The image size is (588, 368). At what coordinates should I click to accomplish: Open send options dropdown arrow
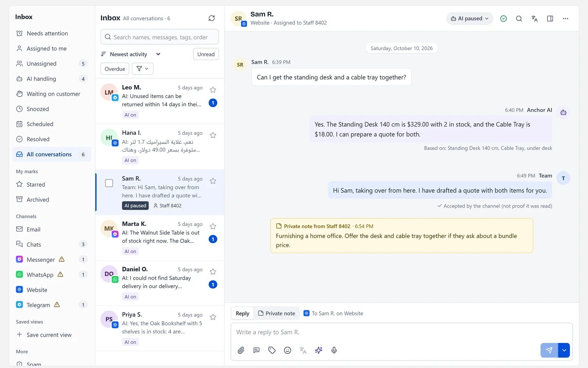[564, 350]
